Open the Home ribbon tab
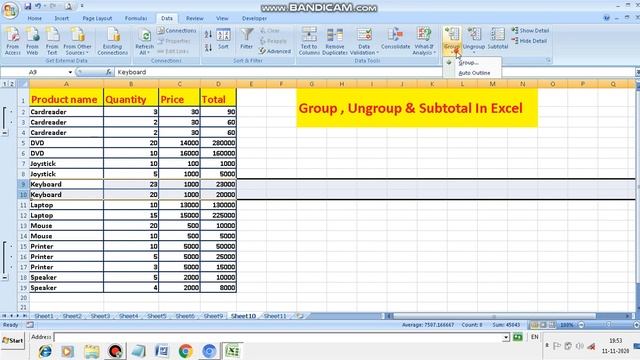640x360 pixels. (35, 18)
